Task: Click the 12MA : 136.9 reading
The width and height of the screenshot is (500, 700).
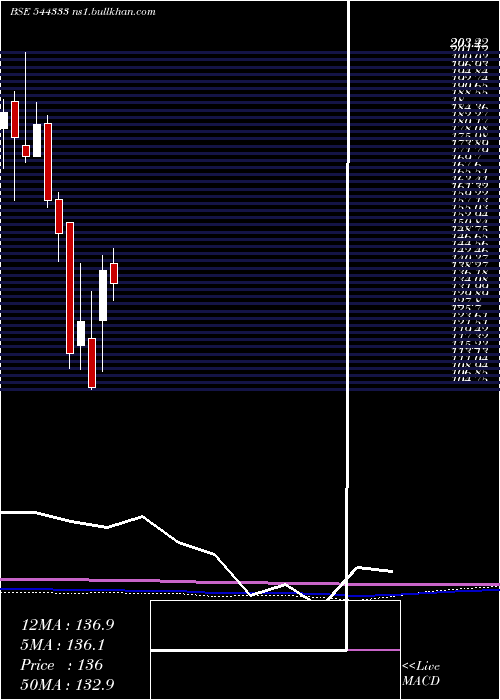Action: (x=67, y=625)
